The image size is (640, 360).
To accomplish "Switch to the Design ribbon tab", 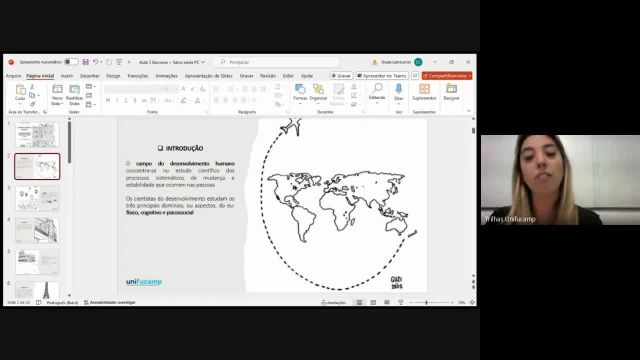I will tap(113, 76).
